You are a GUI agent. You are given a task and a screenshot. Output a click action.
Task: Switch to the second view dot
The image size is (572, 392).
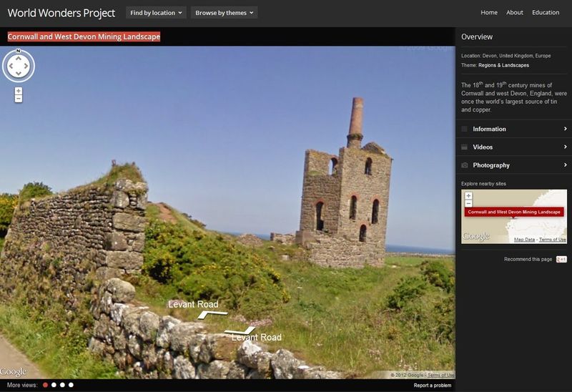54,385
